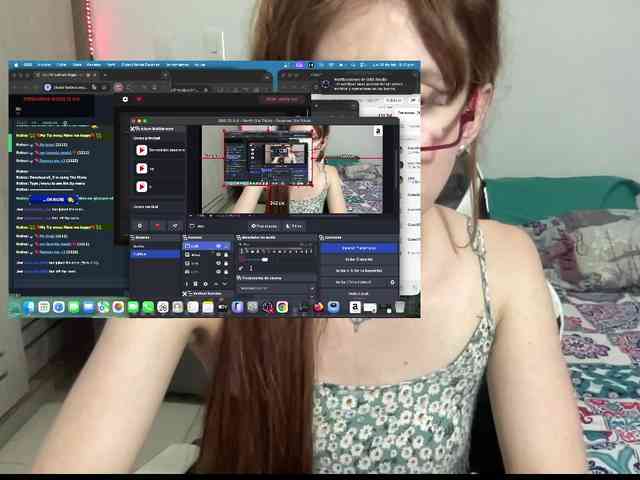
Task: Open Trash in the macOS Dock
Action: coord(400,307)
